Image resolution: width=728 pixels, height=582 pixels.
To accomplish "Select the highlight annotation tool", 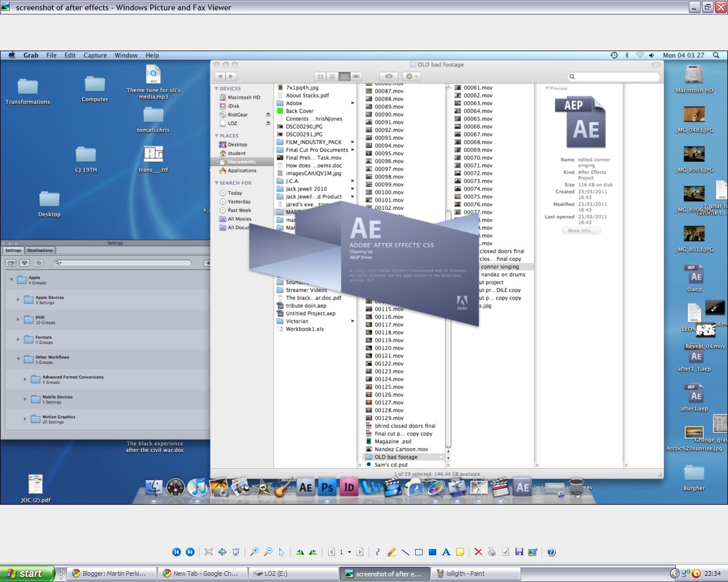I will 391,552.
